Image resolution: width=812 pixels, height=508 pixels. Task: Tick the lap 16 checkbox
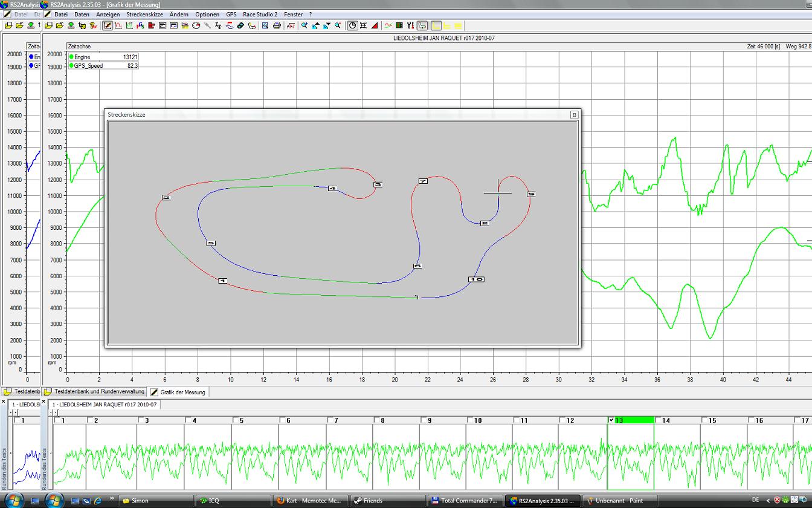(752, 420)
